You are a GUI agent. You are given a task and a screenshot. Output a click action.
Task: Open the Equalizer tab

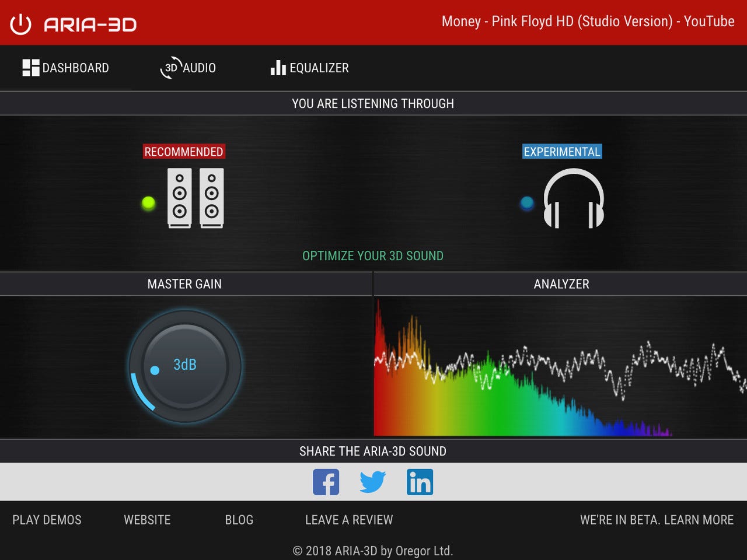point(309,68)
